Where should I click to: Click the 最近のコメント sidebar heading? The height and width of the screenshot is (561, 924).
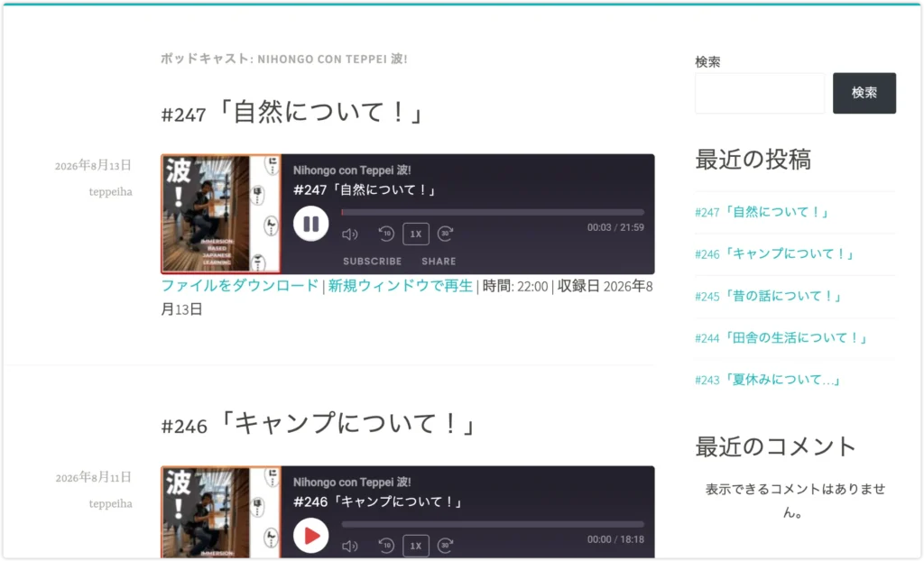(x=775, y=446)
